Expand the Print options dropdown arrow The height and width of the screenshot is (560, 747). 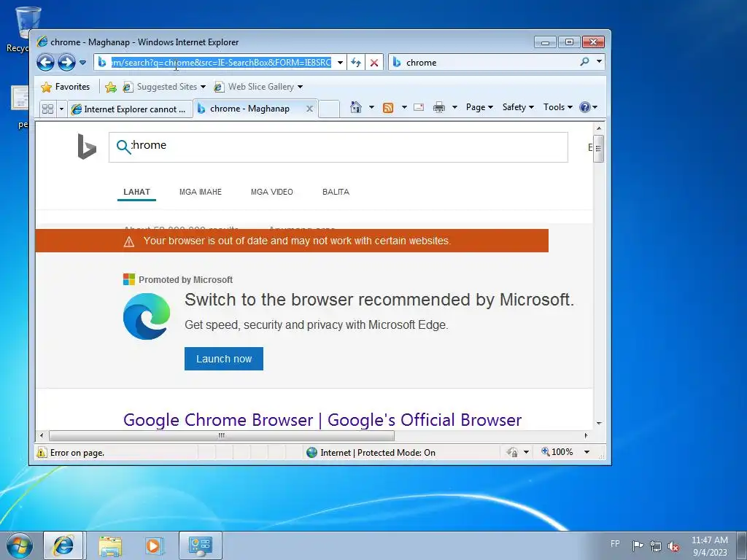click(x=454, y=107)
